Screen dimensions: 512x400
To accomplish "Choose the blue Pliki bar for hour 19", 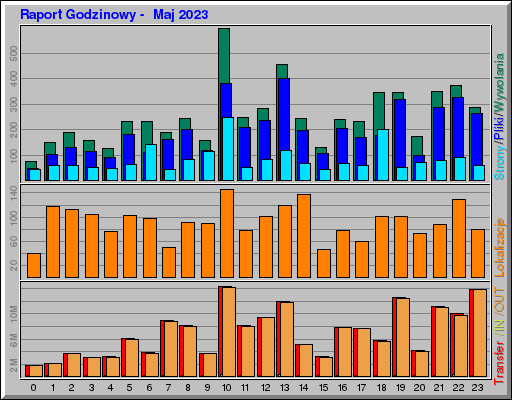I will point(400,133).
